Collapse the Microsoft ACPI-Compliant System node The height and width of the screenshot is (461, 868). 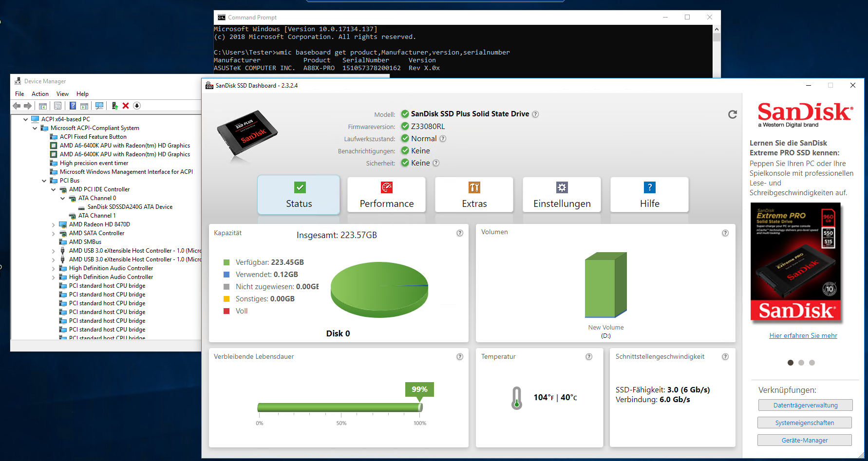(35, 128)
